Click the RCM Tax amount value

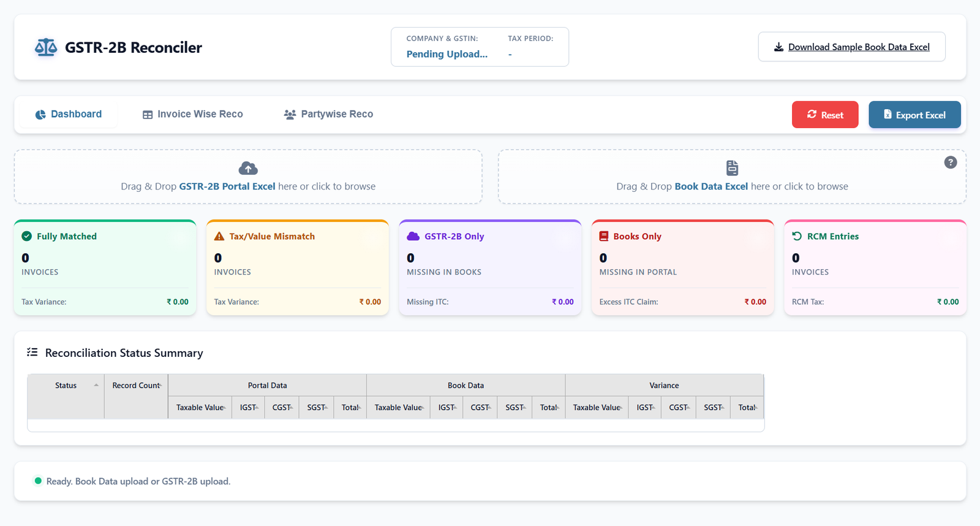948,302
